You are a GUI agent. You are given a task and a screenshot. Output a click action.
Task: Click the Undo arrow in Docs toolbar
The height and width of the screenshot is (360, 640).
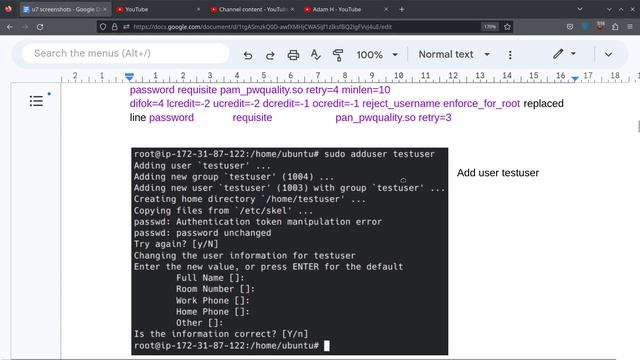(x=248, y=55)
